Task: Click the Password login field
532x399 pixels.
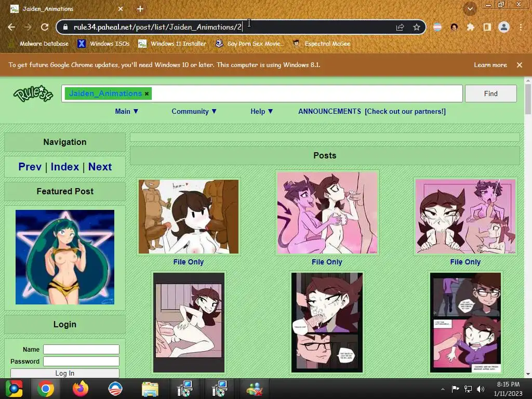Action: (x=81, y=362)
